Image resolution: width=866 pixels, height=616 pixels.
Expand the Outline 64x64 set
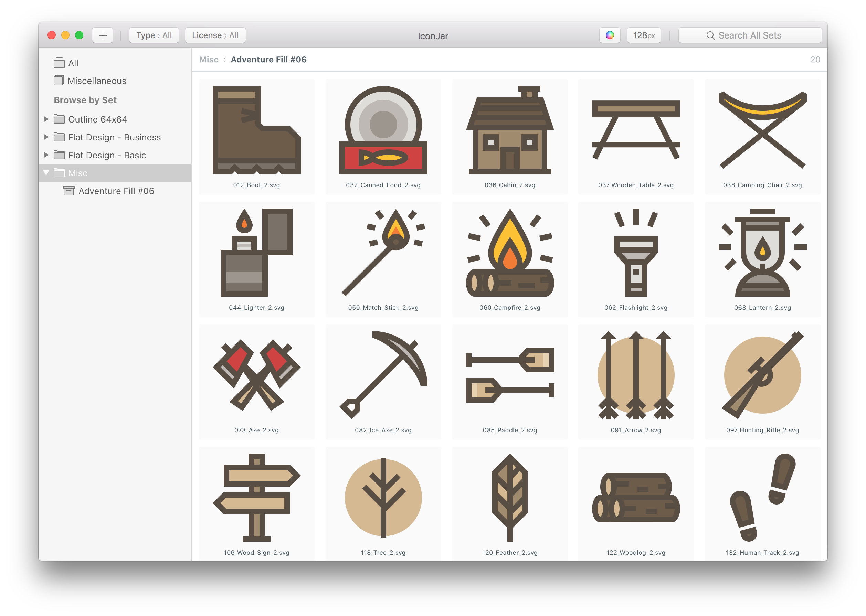point(45,119)
